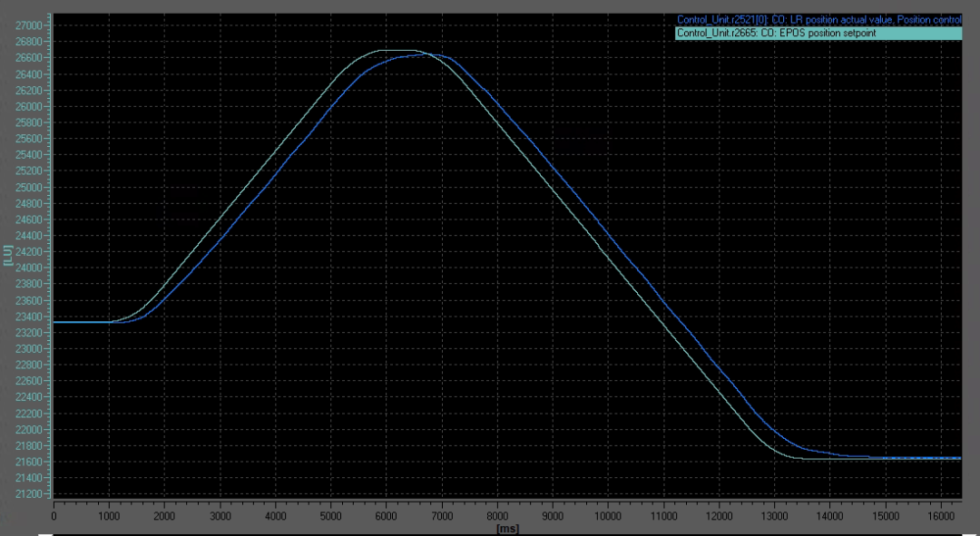The height and width of the screenshot is (536, 980).
Task: Click the 24000 y-axis tick label
Action: point(30,268)
